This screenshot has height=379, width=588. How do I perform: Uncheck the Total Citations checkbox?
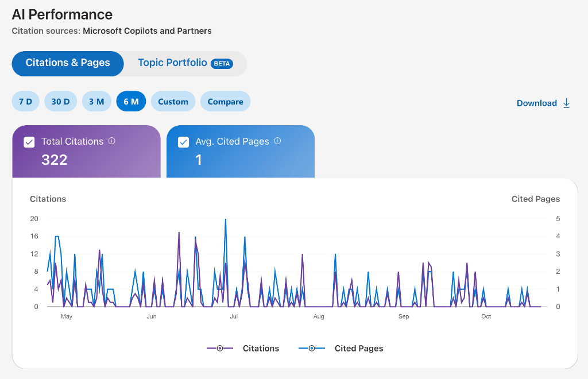(x=29, y=142)
